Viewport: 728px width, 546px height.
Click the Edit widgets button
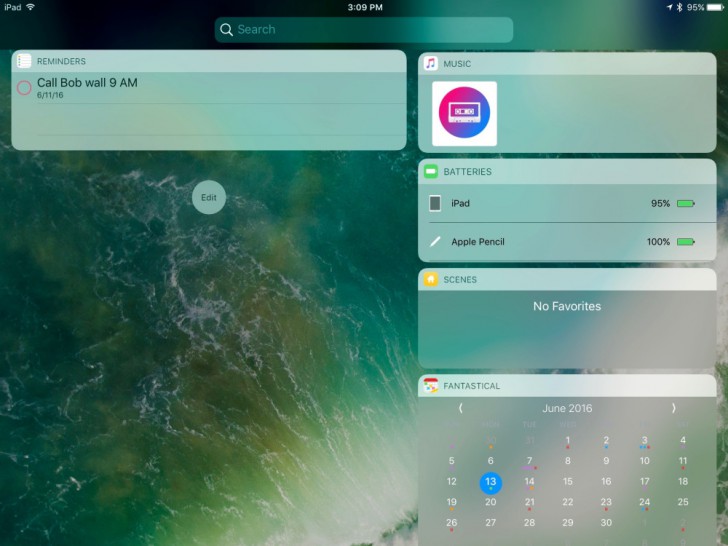(209, 197)
